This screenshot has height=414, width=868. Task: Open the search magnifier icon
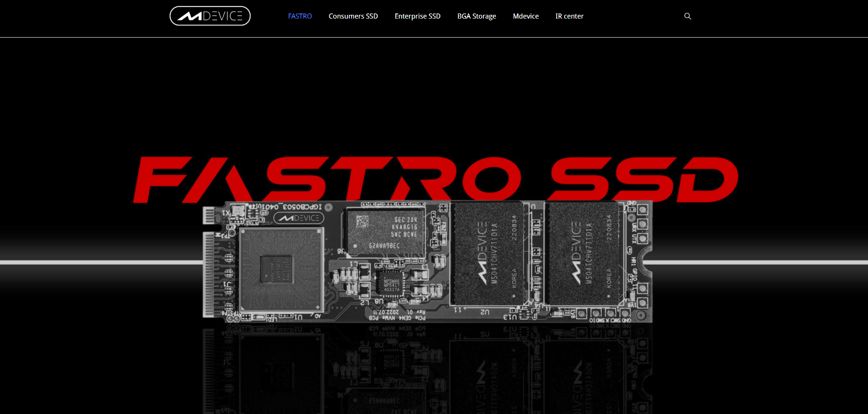tap(688, 16)
